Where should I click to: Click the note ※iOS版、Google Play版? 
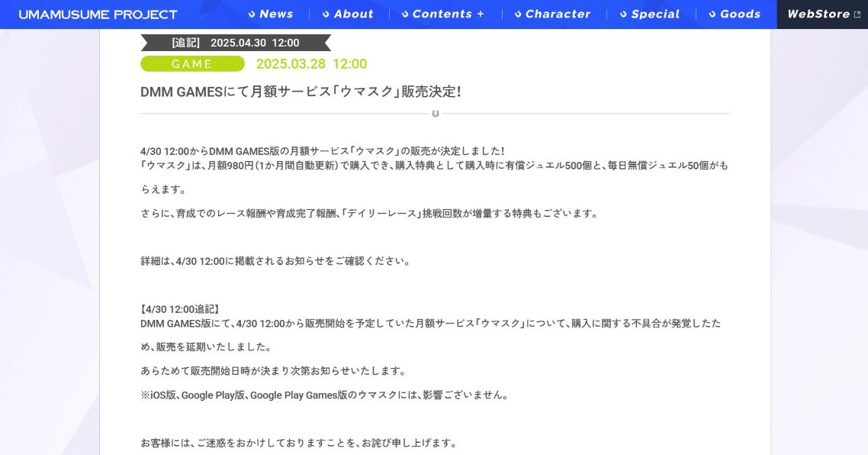coord(325,395)
